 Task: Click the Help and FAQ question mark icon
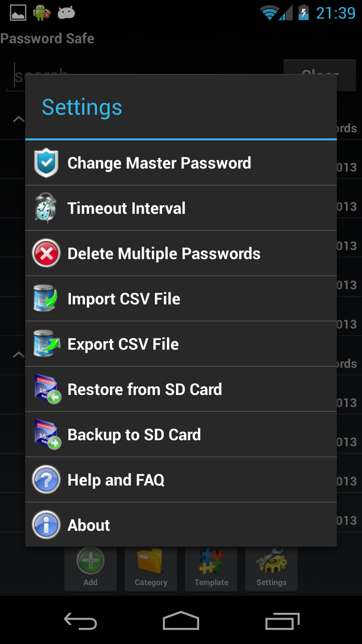click(x=46, y=479)
